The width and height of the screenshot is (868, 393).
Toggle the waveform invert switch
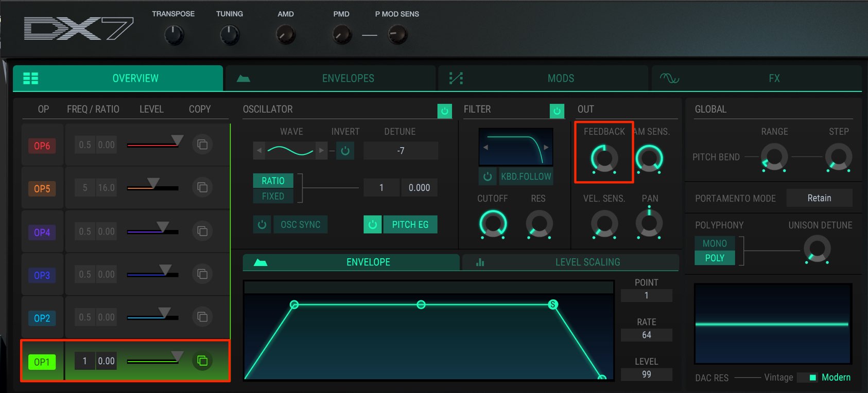pos(345,151)
